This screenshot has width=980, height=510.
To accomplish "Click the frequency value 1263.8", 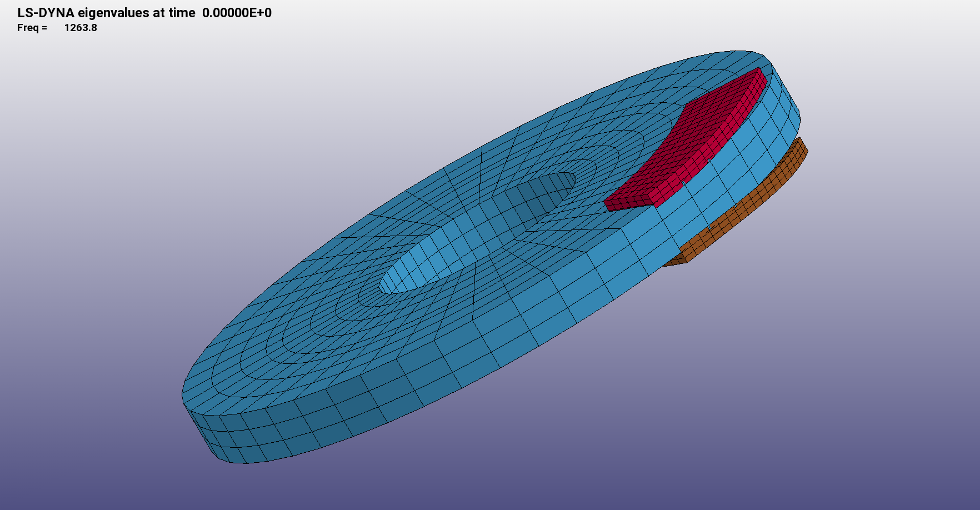I will (81, 28).
